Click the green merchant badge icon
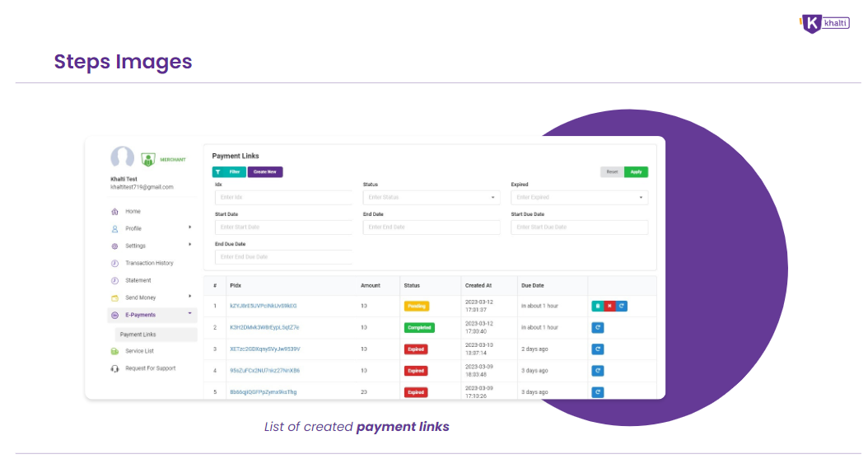This screenshot has height=459, width=868. point(148,159)
